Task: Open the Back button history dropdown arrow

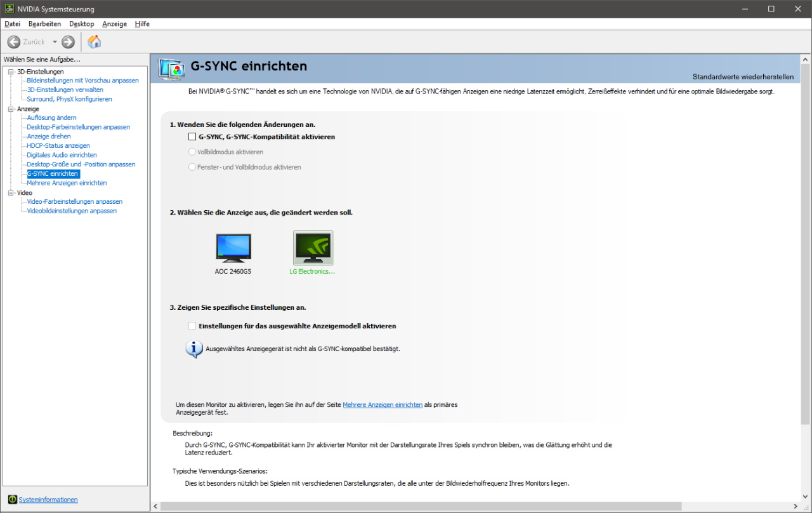Action: coord(55,42)
